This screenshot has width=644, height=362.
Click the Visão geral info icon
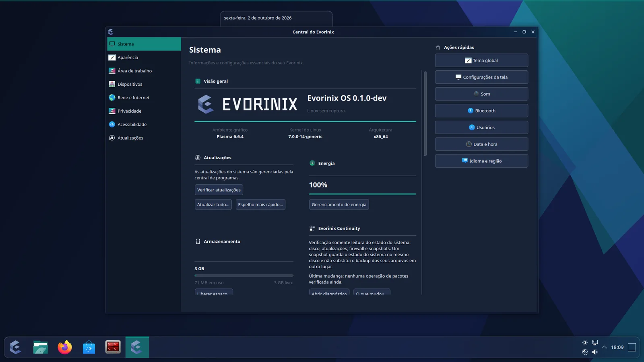coord(198,81)
